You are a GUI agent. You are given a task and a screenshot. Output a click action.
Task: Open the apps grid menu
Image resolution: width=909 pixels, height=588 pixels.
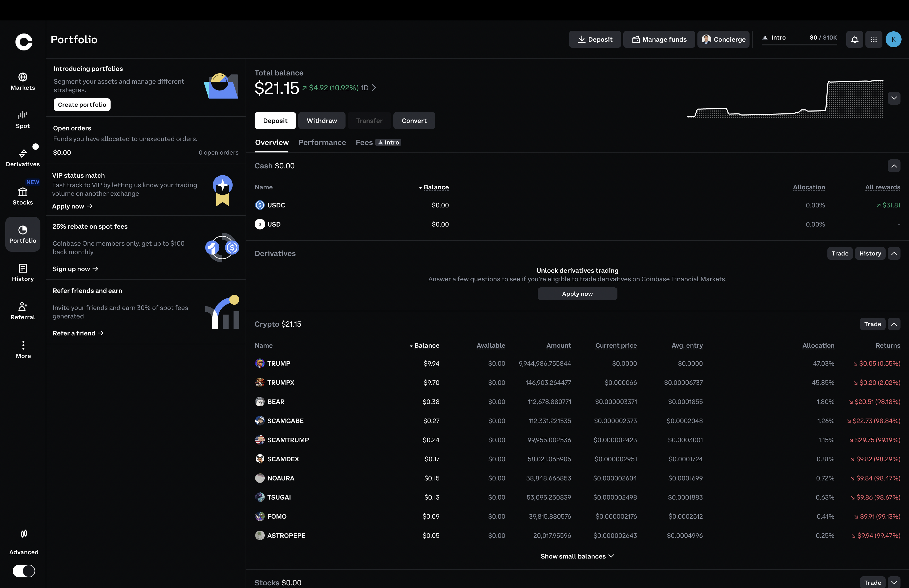(874, 39)
